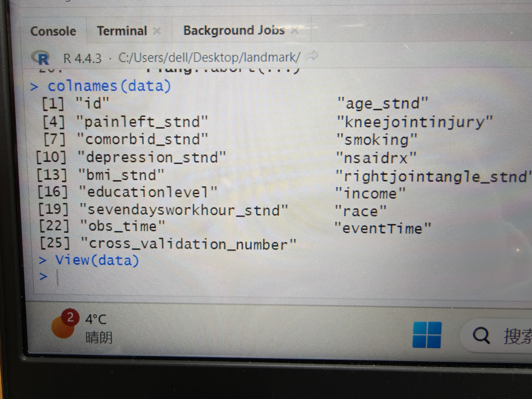Click the "cross_validation_number" output text
Viewport: 532px width, 399px height.
(188, 244)
